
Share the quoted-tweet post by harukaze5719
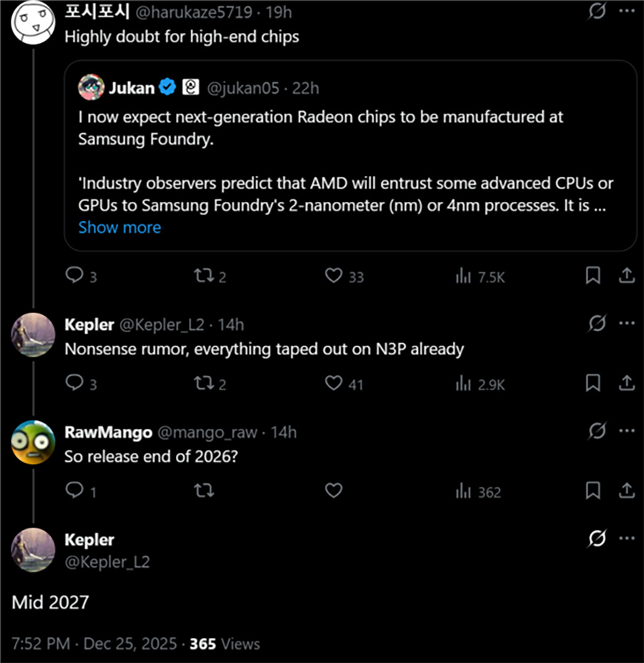pyautogui.click(x=626, y=276)
